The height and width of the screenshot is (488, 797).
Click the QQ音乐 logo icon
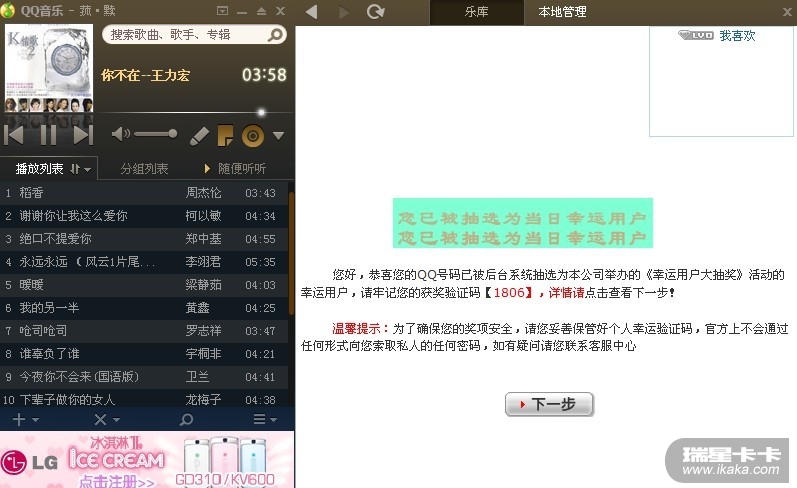8,10
